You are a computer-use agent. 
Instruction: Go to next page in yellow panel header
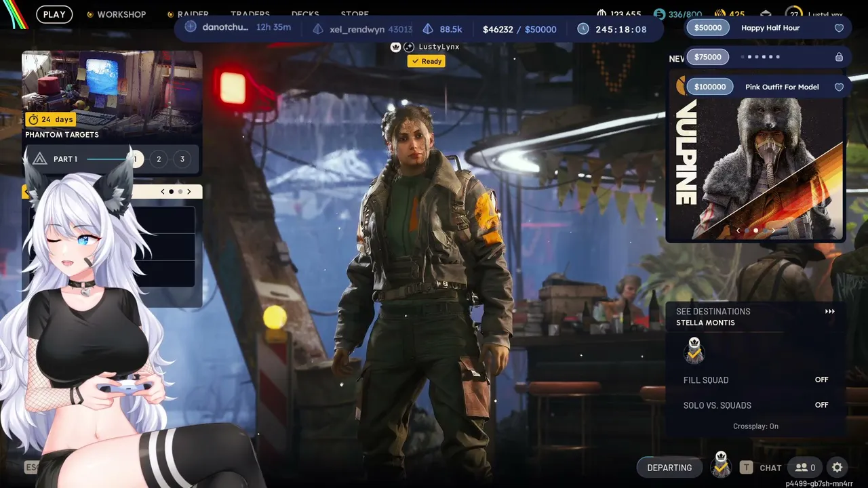189,192
